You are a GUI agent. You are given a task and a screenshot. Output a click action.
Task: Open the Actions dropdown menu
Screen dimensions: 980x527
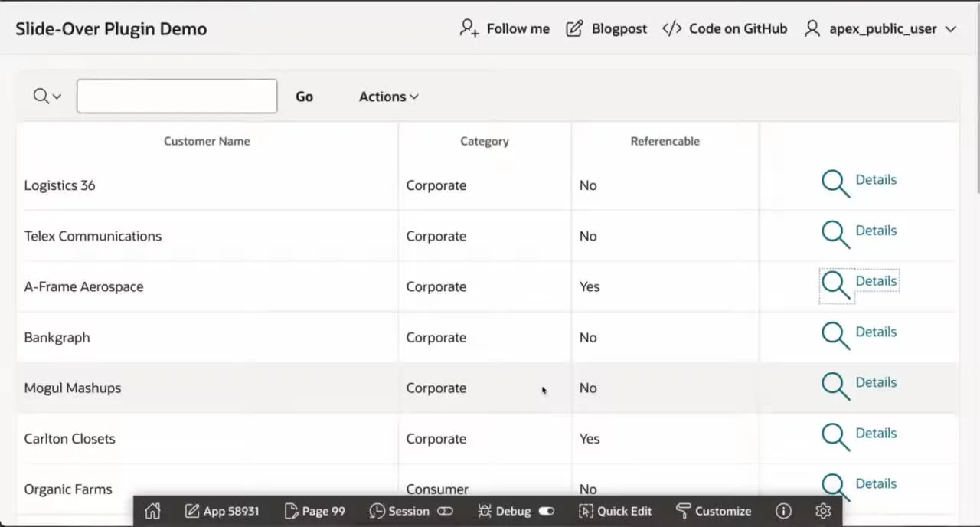(388, 97)
